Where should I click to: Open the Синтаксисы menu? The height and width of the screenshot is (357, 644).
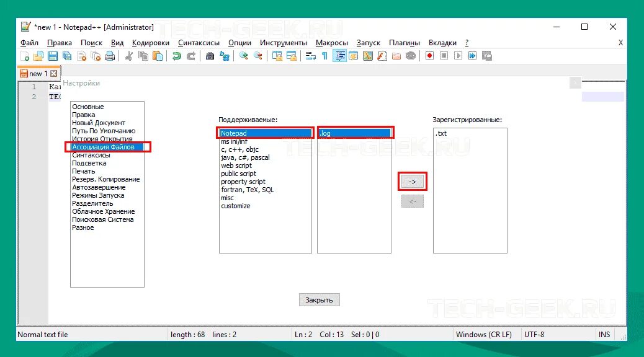coord(199,43)
